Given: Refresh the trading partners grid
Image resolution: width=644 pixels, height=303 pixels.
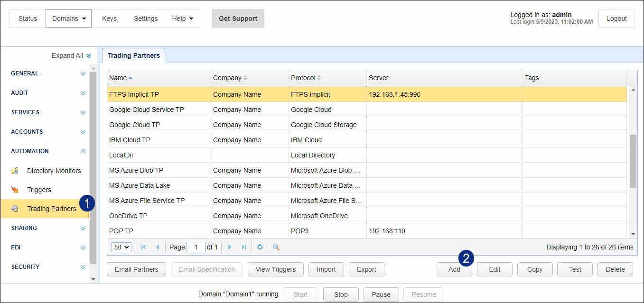Looking at the screenshot, I should tap(260, 247).
